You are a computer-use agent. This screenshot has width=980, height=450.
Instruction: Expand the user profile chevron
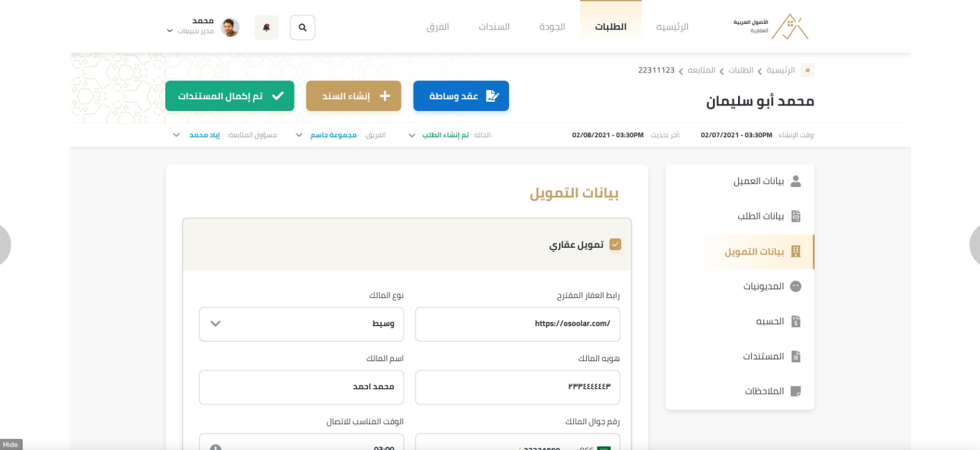[x=170, y=31]
